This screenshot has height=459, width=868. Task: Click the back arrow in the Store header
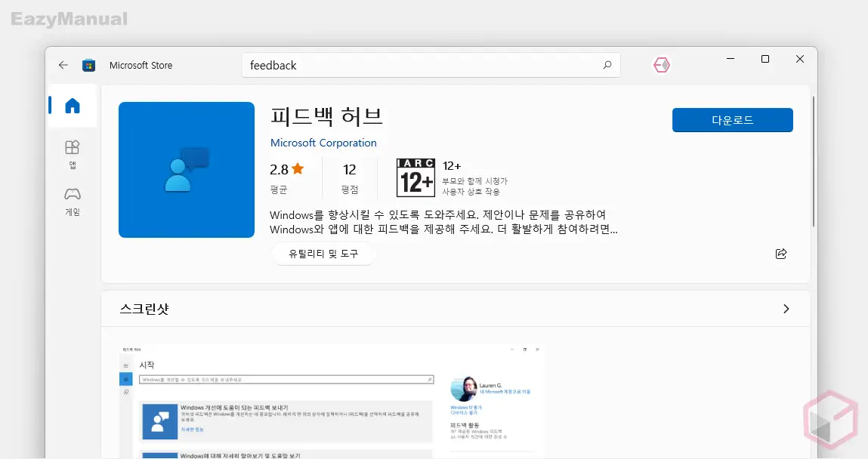pyautogui.click(x=63, y=65)
